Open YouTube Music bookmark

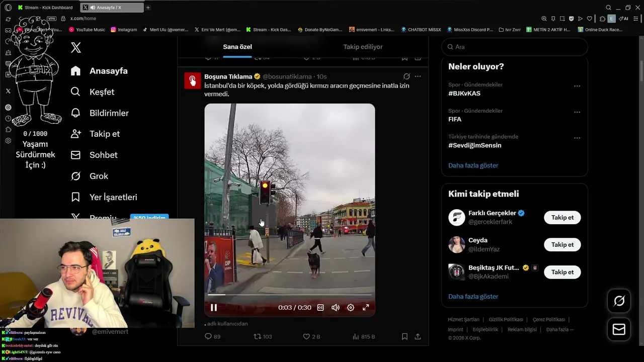(88, 30)
